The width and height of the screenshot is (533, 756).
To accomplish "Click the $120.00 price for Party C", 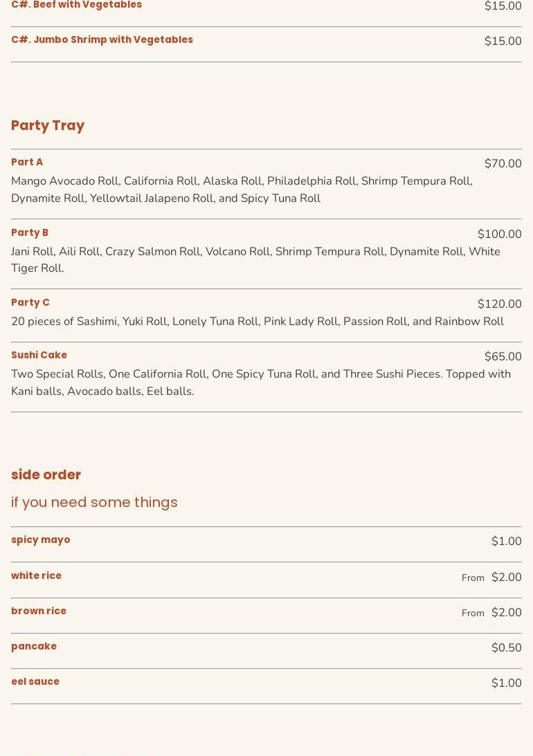I will [x=499, y=304].
